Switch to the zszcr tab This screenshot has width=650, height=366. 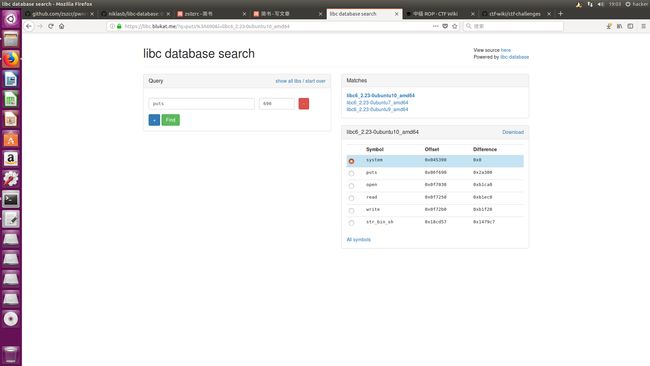[x=212, y=14]
